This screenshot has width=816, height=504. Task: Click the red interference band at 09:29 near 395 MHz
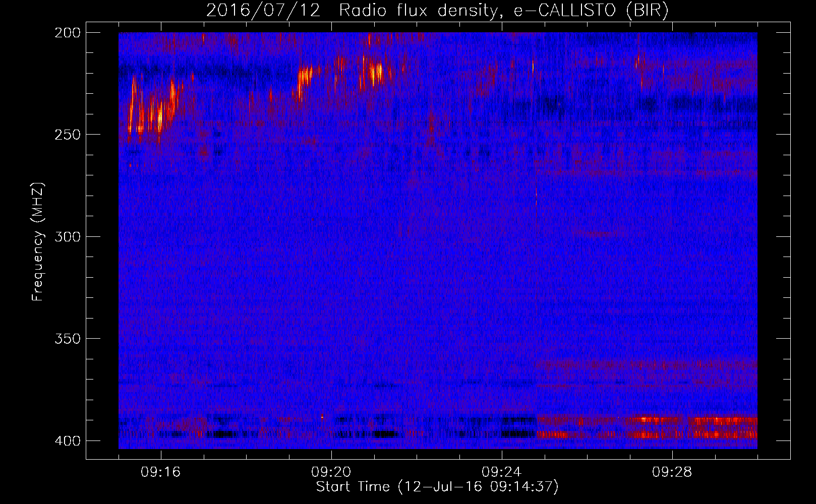coord(725,427)
